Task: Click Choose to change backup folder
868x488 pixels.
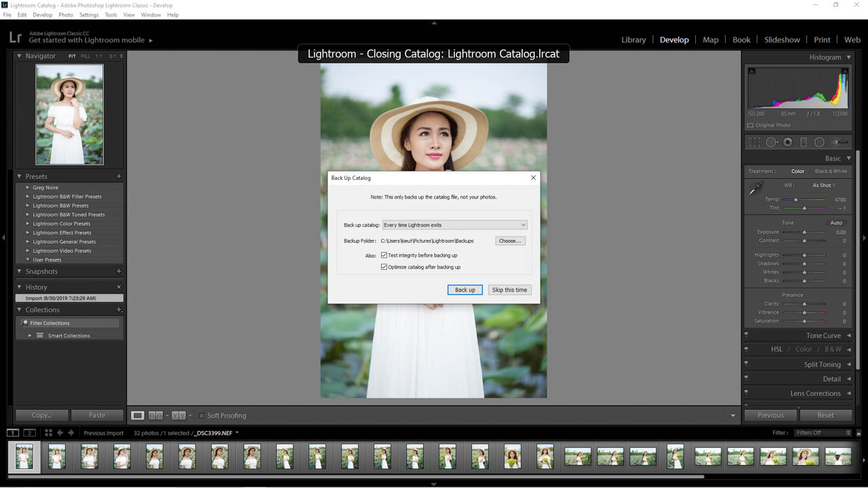Action: tap(510, 241)
